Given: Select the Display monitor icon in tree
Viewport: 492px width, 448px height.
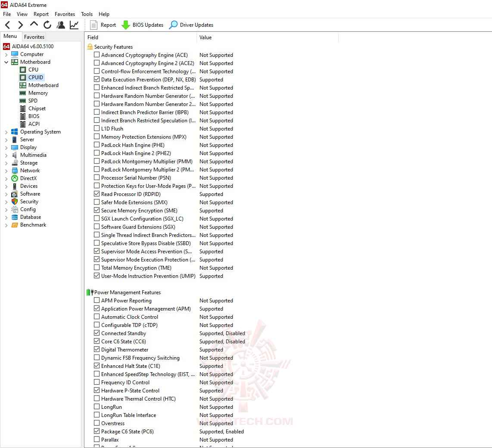Looking at the screenshot, I should click(x=15, y=147).
